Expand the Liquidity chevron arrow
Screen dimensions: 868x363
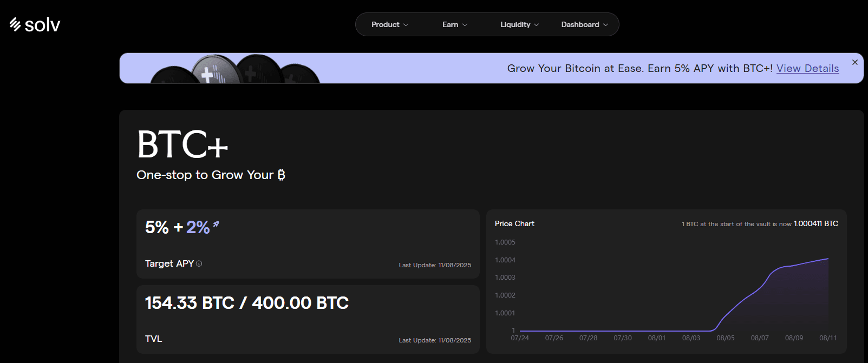(x=537, y=25)
